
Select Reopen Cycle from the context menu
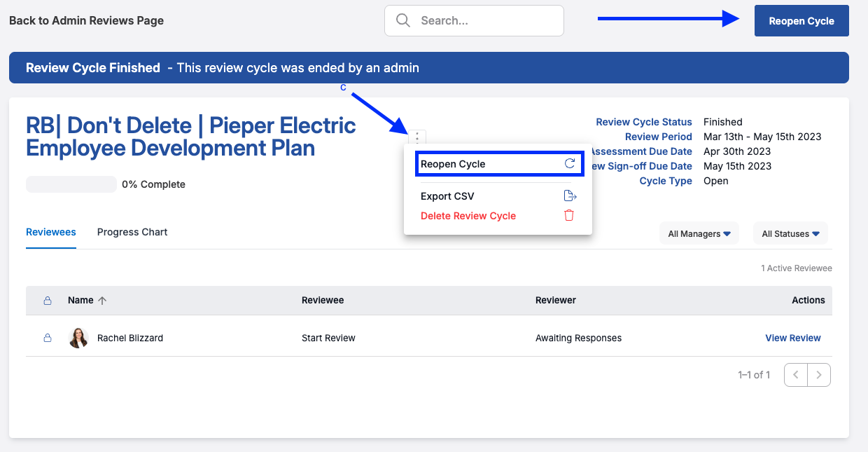click(x=453, y=164)
